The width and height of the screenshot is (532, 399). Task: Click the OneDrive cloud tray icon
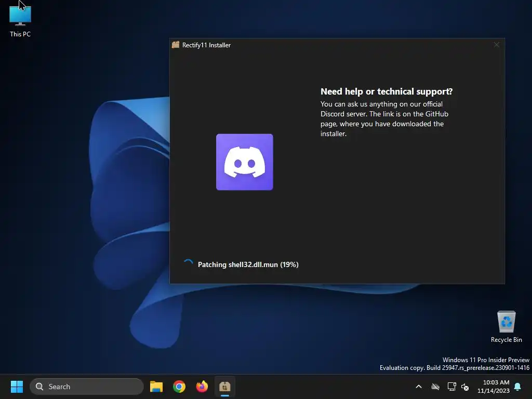tap(435, 387)
